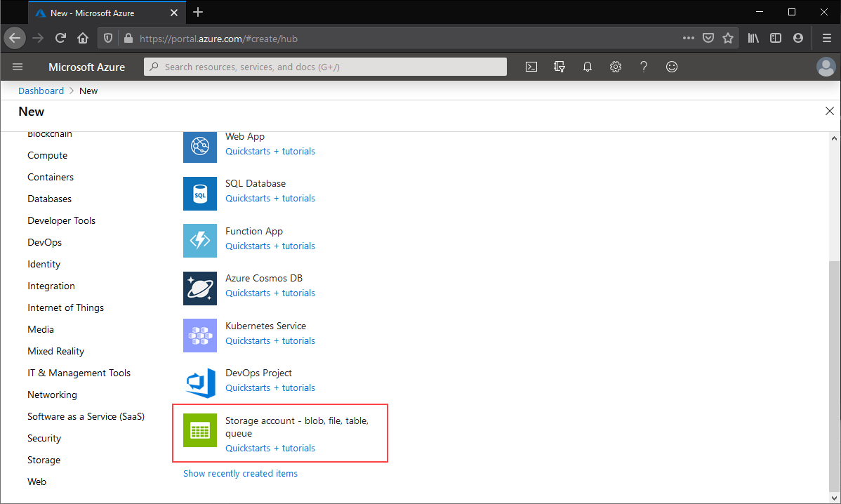This screenshot has height=504, width=841.
Task: Select the Storage category in the sidebar
Action: pos(44,460)
